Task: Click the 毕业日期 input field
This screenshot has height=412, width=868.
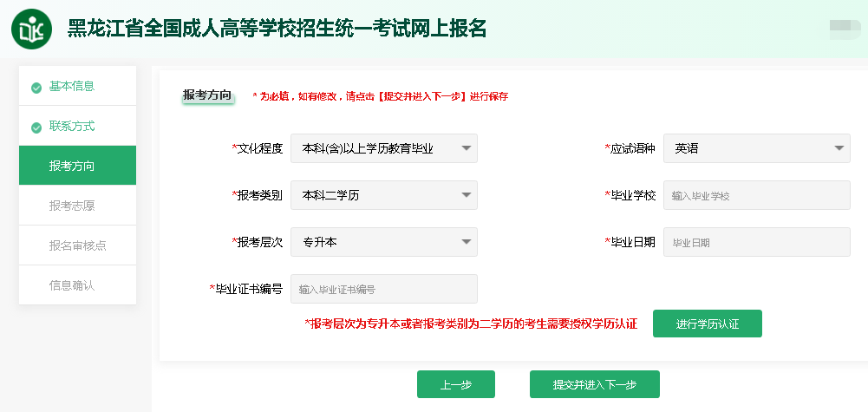Action: (x=756, y=242)
